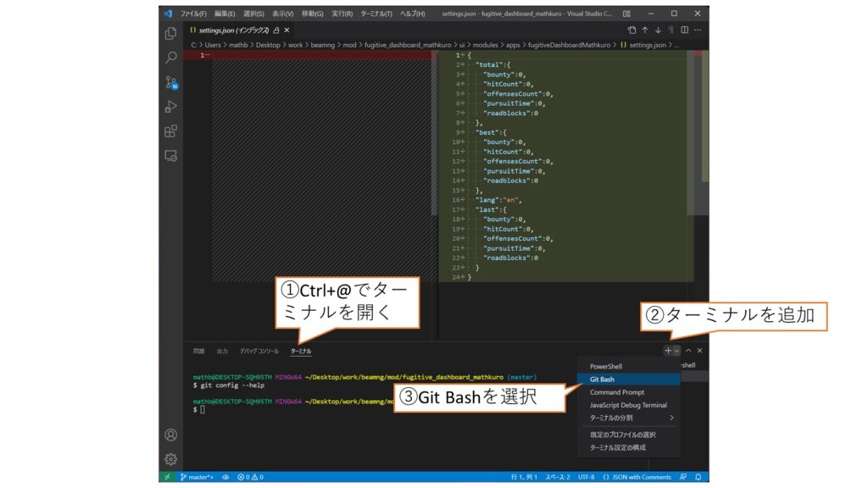Choose Command Prompt from terminal profile menu
The height and width of the screenshot is (488, 868).
[628, 392]
